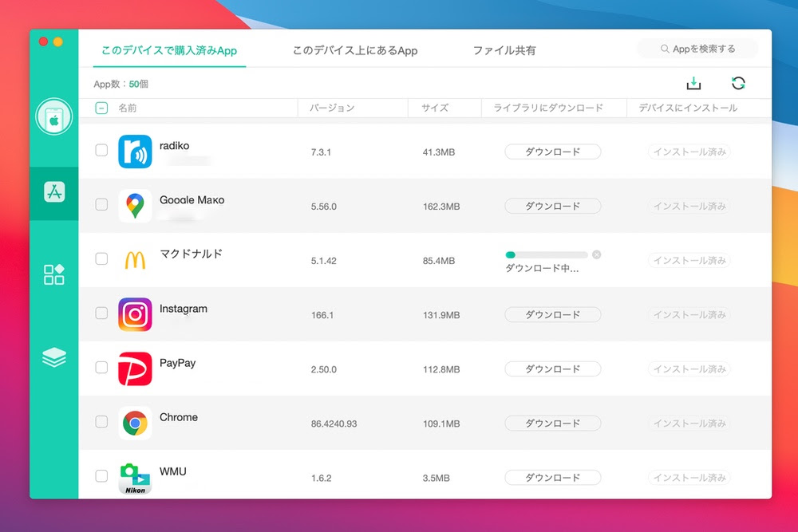798x532 pixels.
Task: Click size 162.3MB for Google Maps
Action: 441,207
